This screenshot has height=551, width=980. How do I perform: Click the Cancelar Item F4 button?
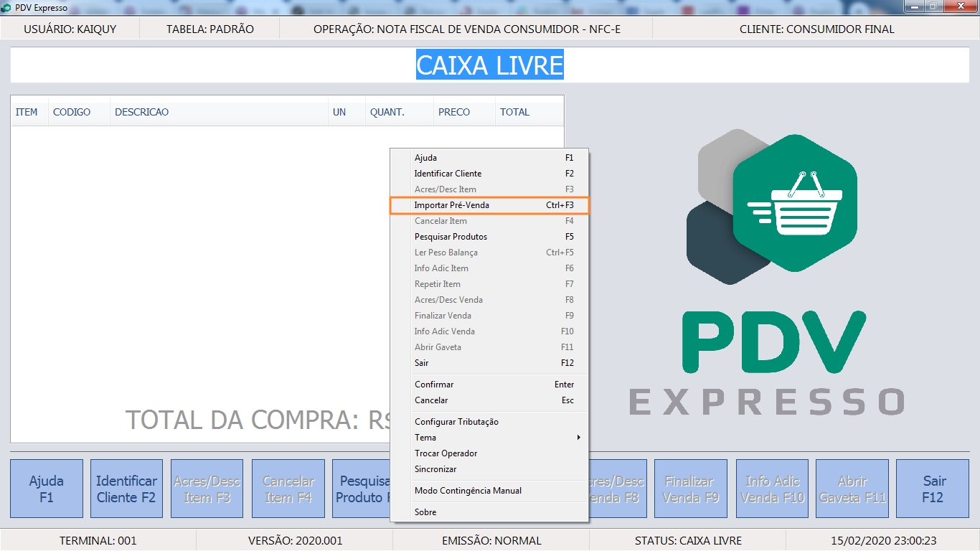[x=288, y=489]
